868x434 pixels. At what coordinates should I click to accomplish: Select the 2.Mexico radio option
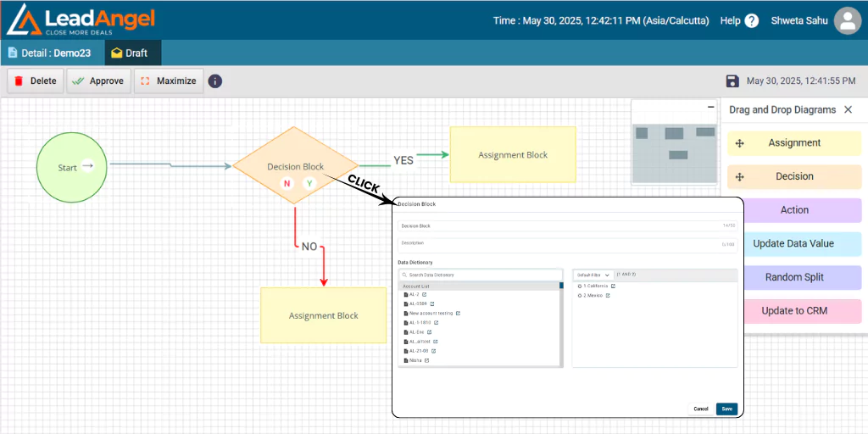point(580,295)
